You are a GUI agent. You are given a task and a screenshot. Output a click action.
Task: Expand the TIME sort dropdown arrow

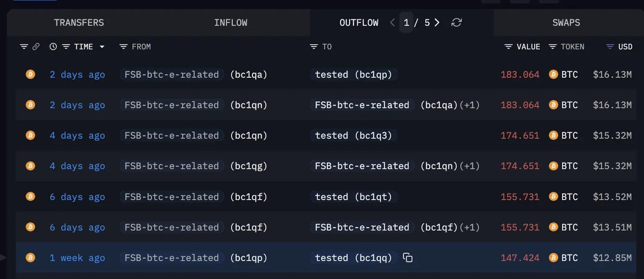pos(102,47)
